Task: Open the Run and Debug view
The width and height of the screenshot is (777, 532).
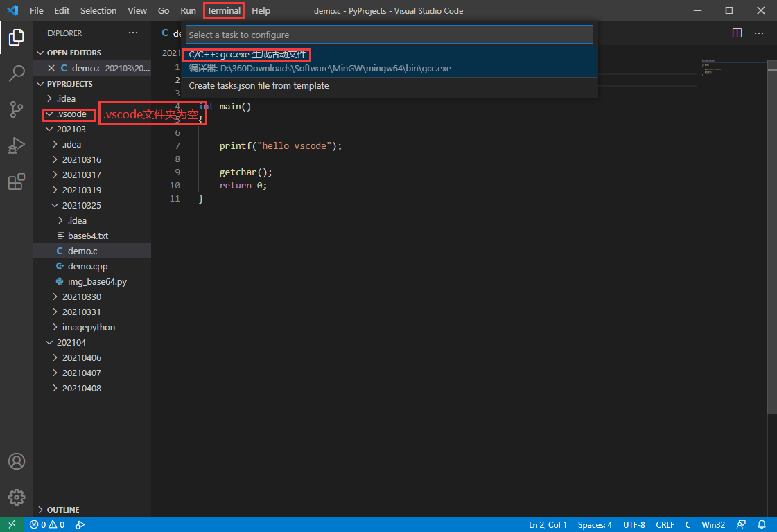Action: 17,145
